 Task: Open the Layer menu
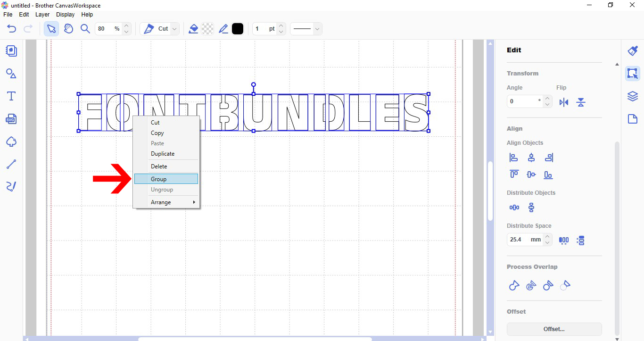[x=42, y=15]
